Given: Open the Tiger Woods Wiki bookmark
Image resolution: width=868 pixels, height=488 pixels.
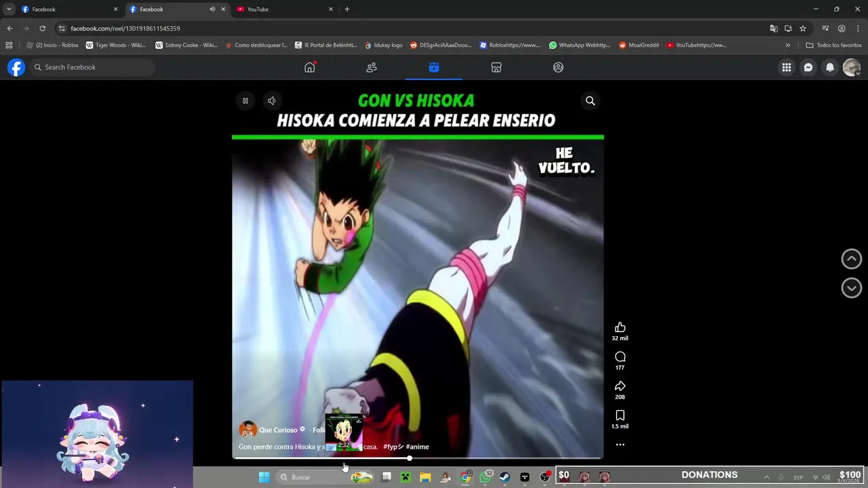Looking at the screenshot, I should [115, 45].
